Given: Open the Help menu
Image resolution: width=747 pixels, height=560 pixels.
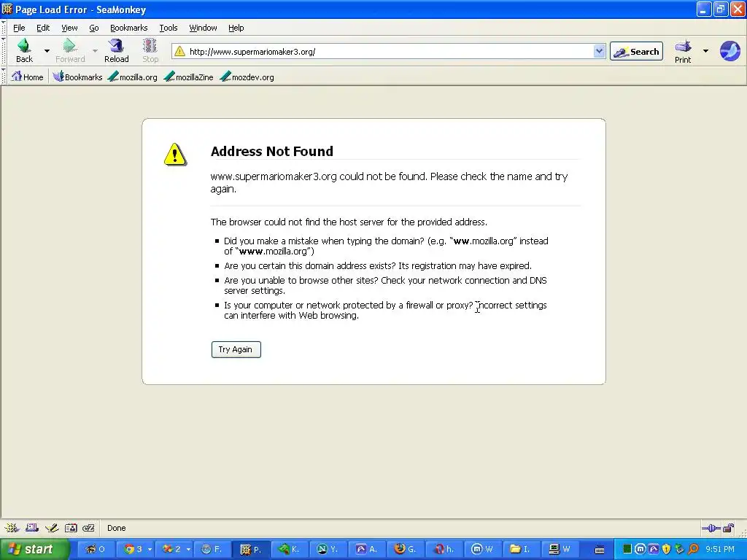Looking at the screenshot, I should coord(236,28).
